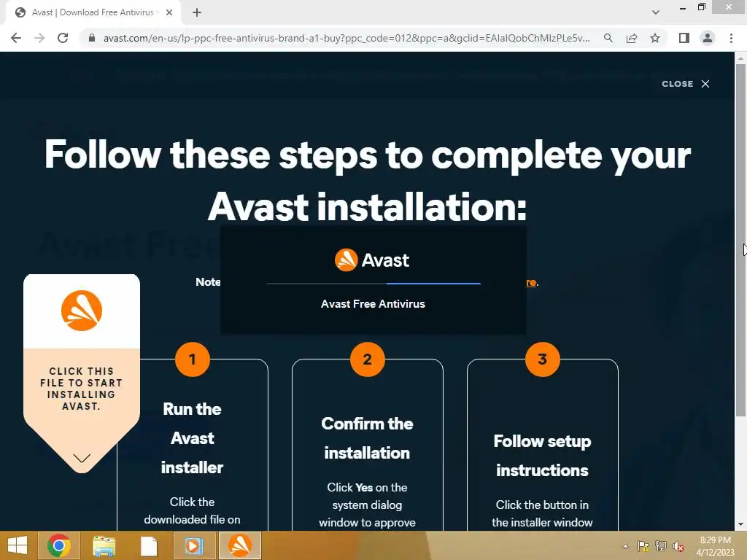Click the padlock site info icon
This screenshot has width=747, height=560.
click(92, 38)
